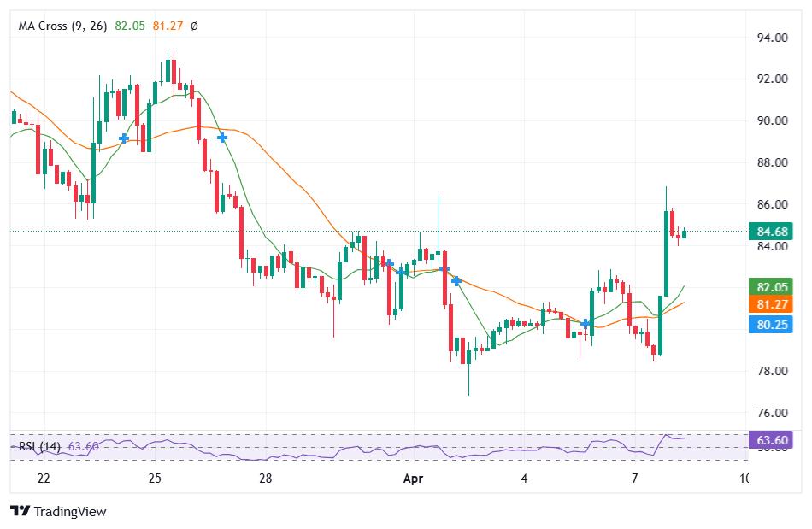Click the green 84.68 current price tag

769,232
